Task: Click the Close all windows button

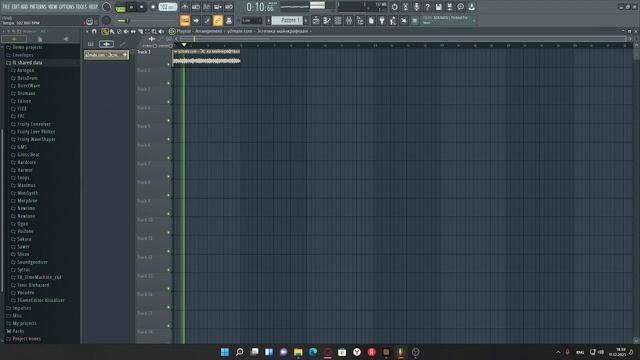Action: tap(404, 20)
